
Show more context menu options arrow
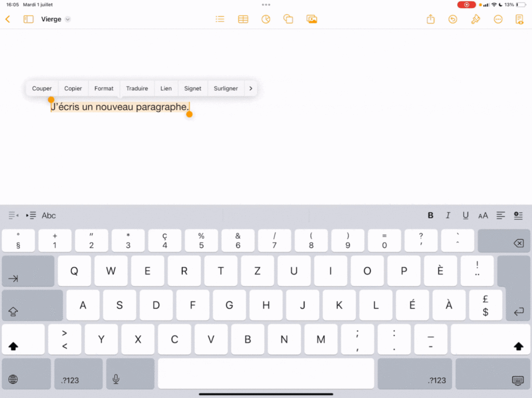[251, 88]
